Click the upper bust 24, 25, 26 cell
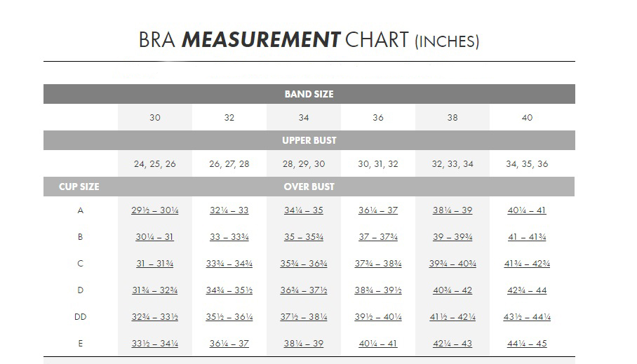 [154, 164]
